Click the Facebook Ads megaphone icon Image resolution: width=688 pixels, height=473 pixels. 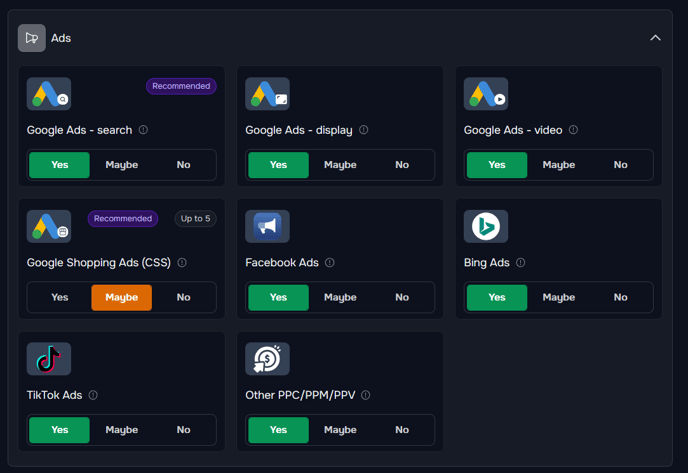click(267, 226)
